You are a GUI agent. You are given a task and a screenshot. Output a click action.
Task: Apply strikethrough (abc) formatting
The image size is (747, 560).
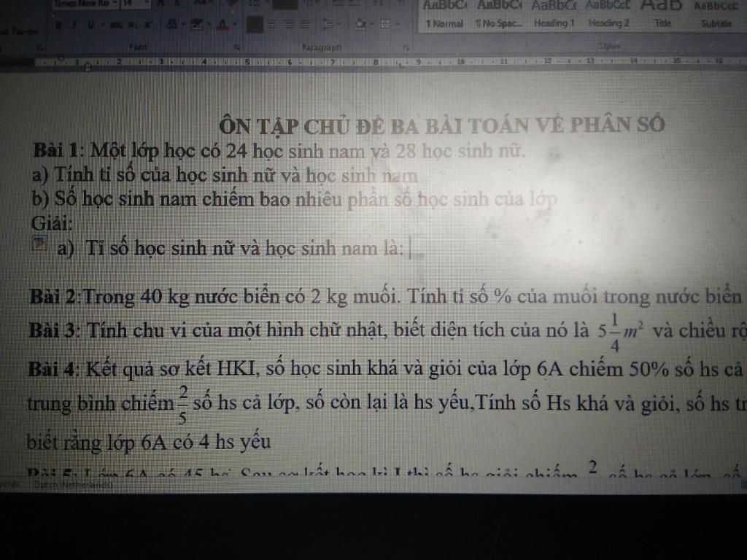click(116, 25)
